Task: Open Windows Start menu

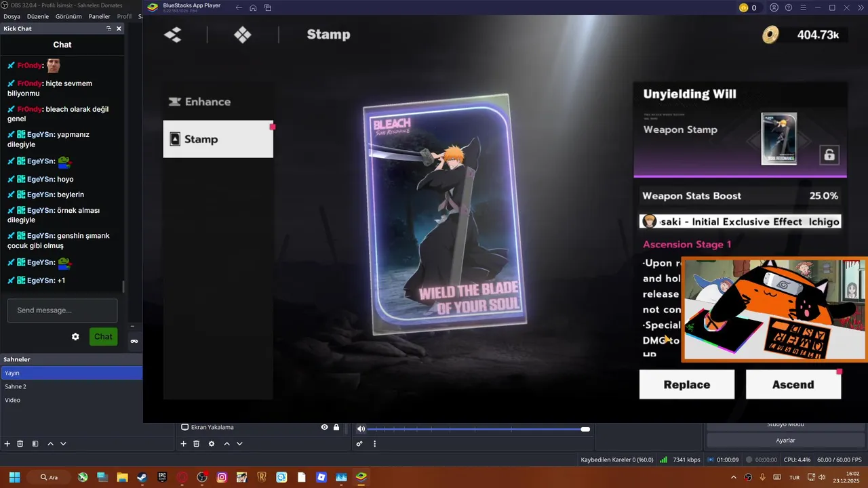Action: 14,477
